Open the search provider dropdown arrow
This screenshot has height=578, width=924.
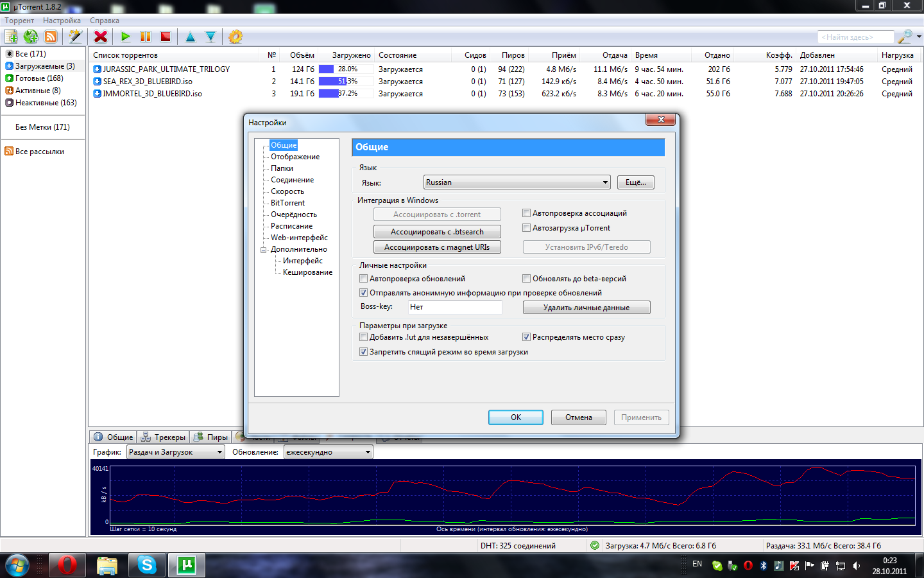(919, 37)
